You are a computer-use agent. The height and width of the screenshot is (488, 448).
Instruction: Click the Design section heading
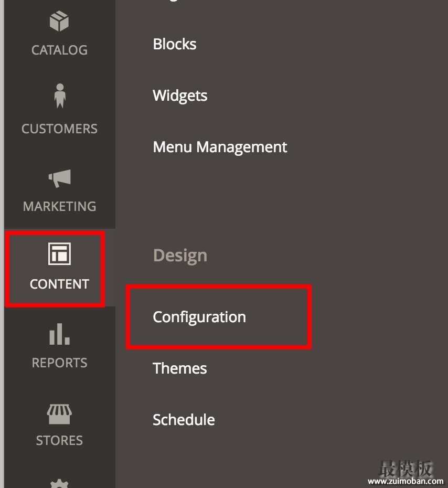[180, 256]
